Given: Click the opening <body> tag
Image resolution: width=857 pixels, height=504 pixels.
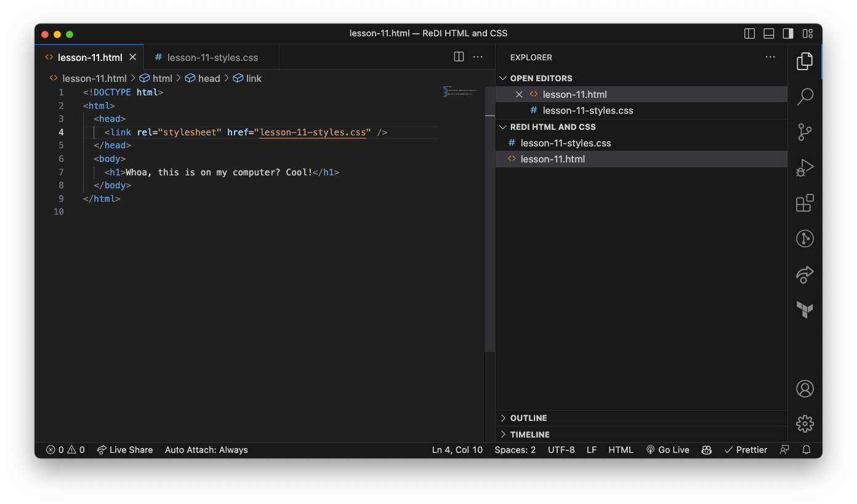Looking at the screenshot, I should tap(110, 159).
